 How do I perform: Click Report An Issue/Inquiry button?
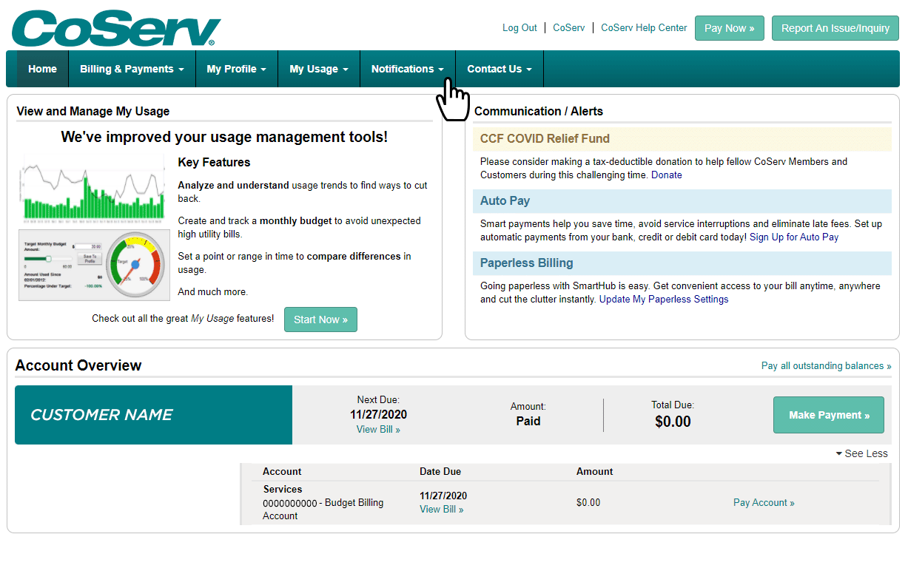click(x=835, y=28)
